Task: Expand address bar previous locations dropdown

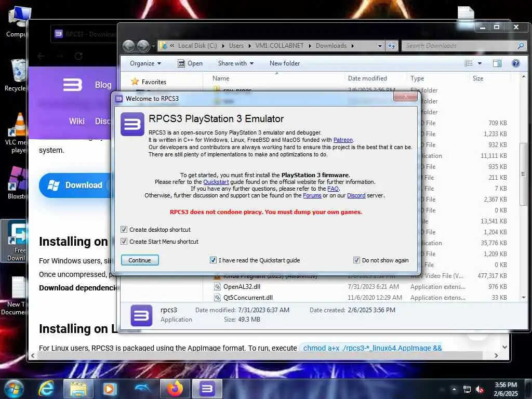Action: pyautogui.click(x=380, y=46)
